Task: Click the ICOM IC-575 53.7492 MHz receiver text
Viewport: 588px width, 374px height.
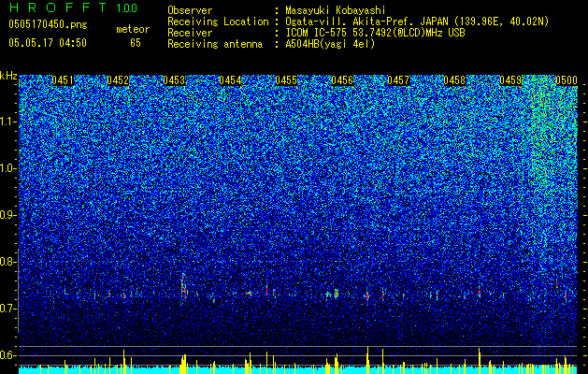Action: (375, 33)
